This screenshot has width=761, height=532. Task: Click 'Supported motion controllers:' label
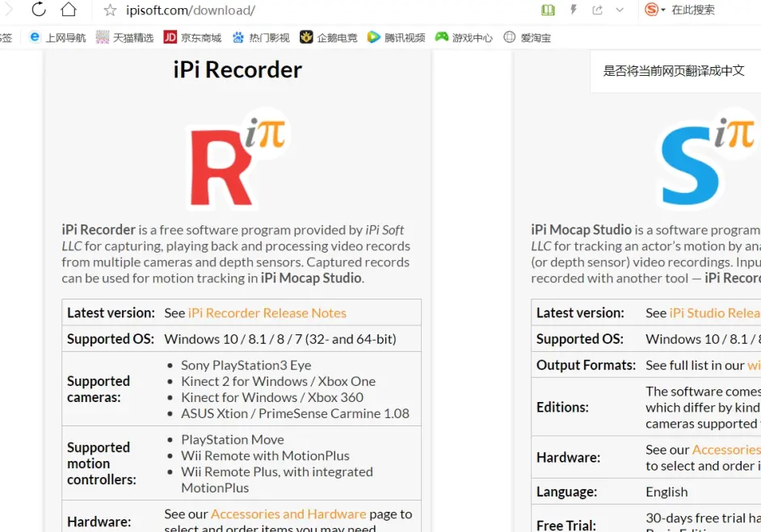coord(102,463)
